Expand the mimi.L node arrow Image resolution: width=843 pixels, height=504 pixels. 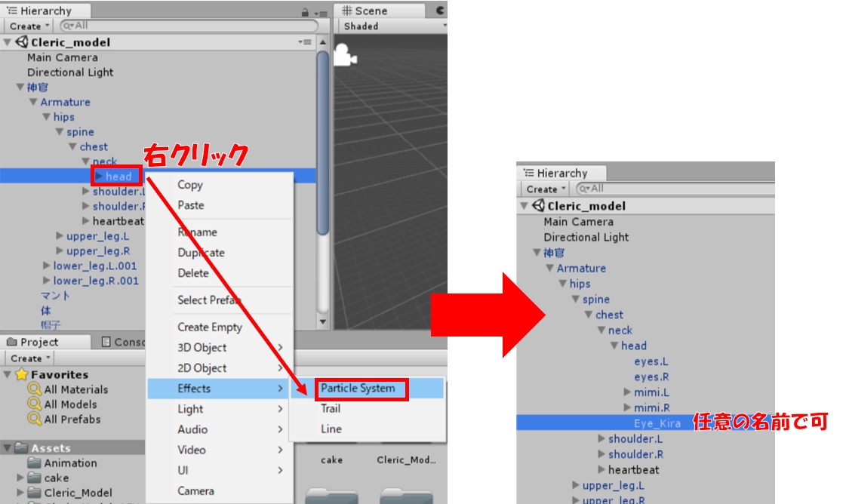tap(627, 392)
